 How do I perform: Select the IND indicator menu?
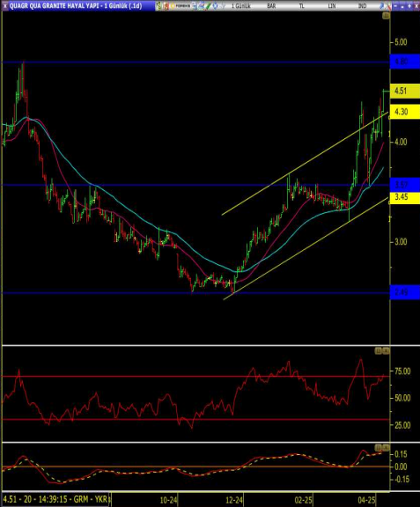pyautogui.click(x=362, y=6)
